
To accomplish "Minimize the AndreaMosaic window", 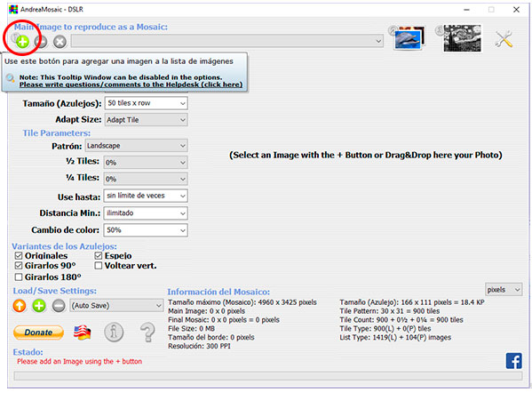I will point(467,10).
